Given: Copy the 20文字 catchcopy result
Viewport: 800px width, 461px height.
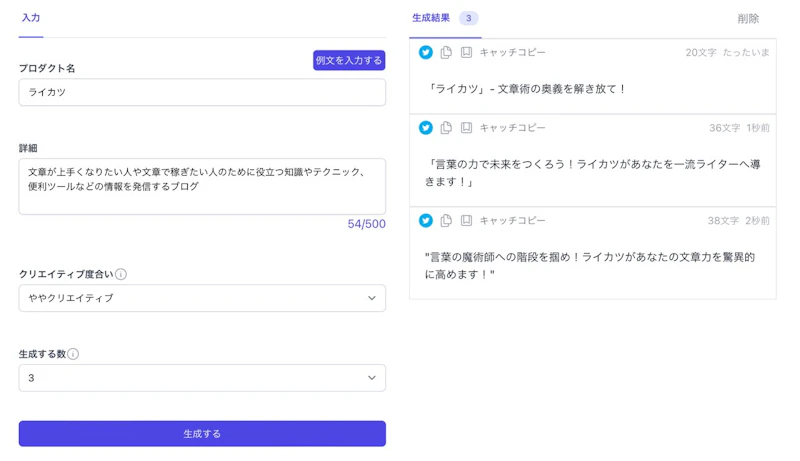Looking at the screenshot, I should point(446,52).
